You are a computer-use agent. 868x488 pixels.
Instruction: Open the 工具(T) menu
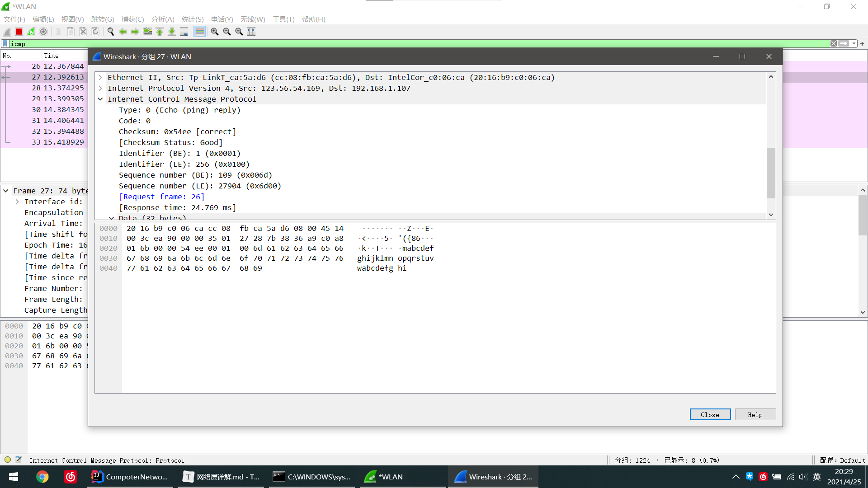[x=283, y=19]
